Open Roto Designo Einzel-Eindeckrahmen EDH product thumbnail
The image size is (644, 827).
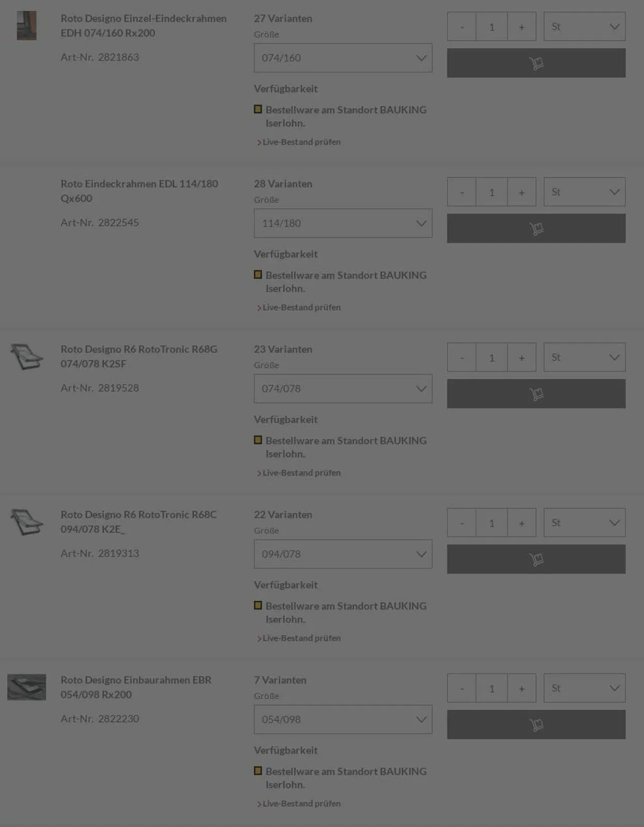tap(27, 26)
